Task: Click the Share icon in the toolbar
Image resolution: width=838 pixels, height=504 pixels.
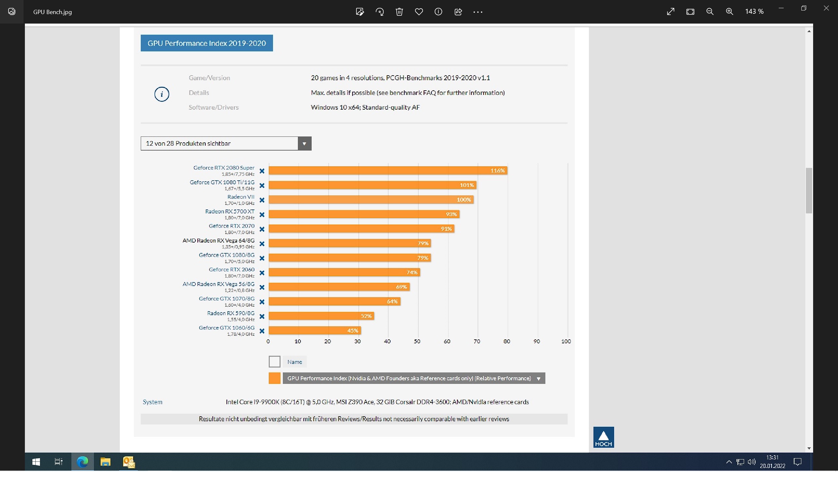Action: (458, 12)
